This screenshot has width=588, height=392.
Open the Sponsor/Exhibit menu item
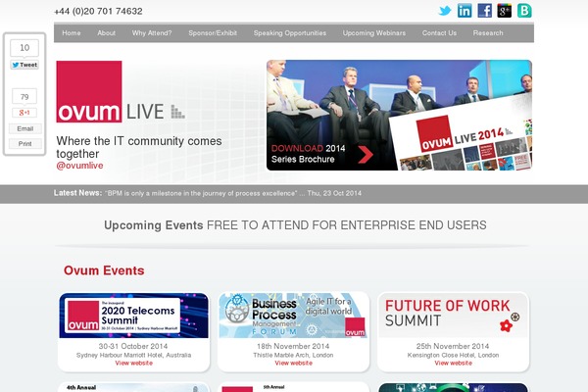tap(213, 33)
